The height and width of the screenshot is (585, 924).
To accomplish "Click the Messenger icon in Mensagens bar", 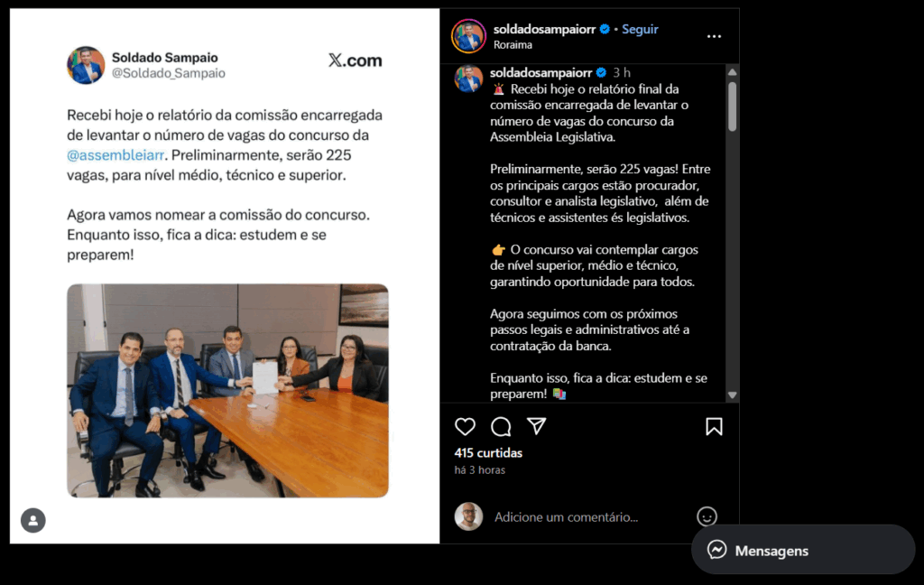I will (716, 550).
